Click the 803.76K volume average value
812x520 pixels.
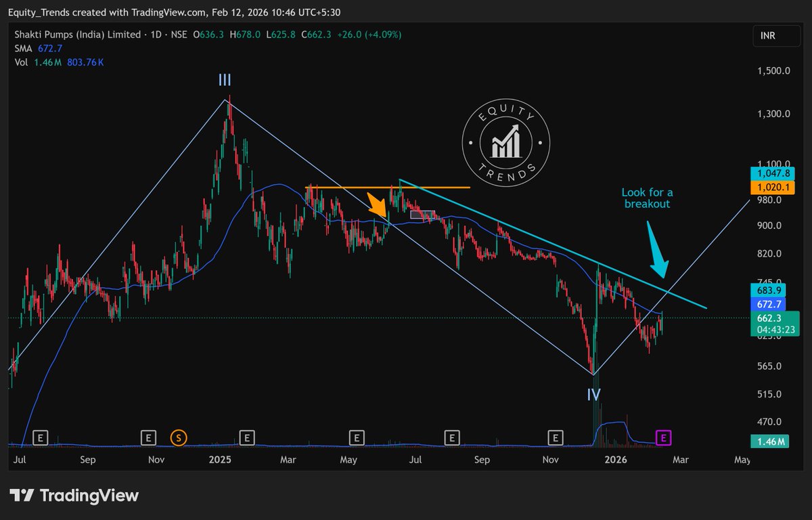coord(85,62)
